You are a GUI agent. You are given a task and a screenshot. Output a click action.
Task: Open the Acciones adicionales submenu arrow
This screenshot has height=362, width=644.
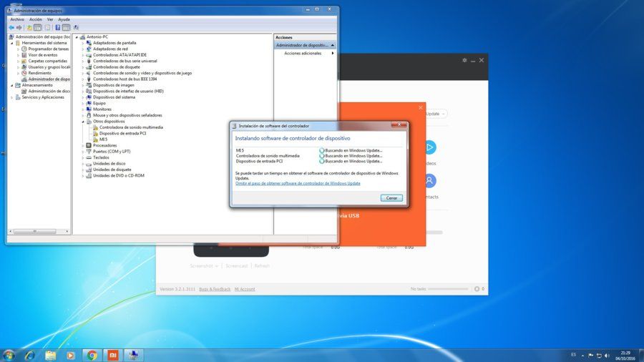(x=332, y=54)
